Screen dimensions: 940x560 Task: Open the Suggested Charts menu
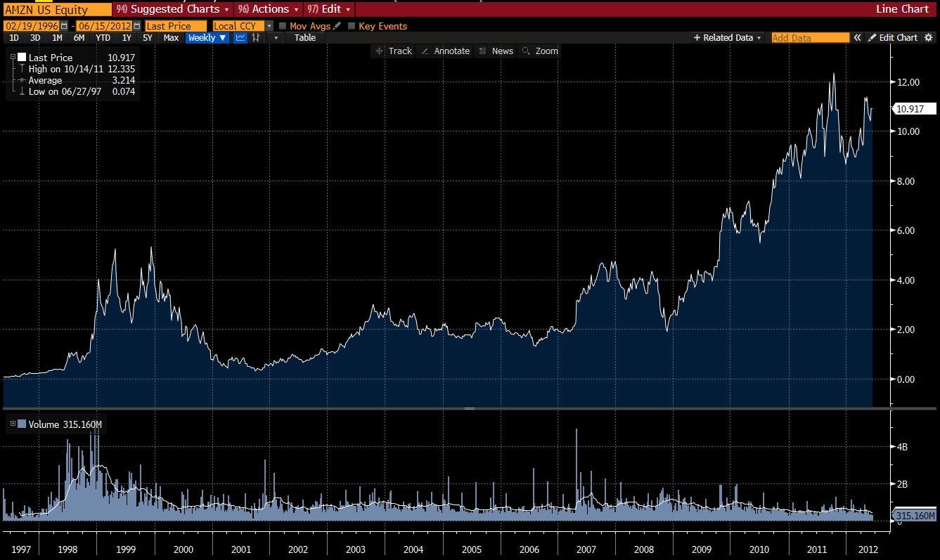pos(173,9)
